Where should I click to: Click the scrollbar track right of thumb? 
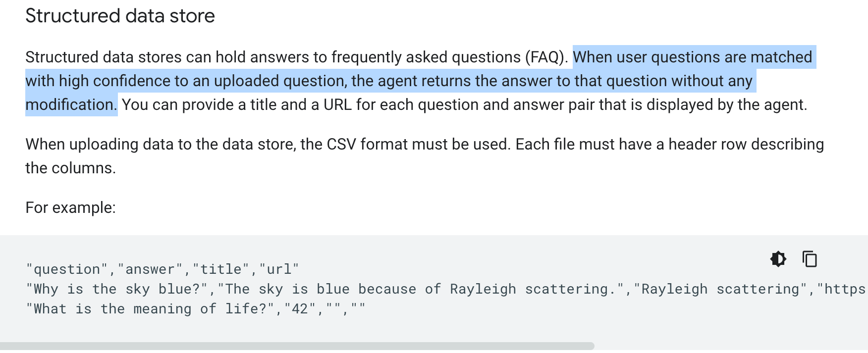click(728, 346)
